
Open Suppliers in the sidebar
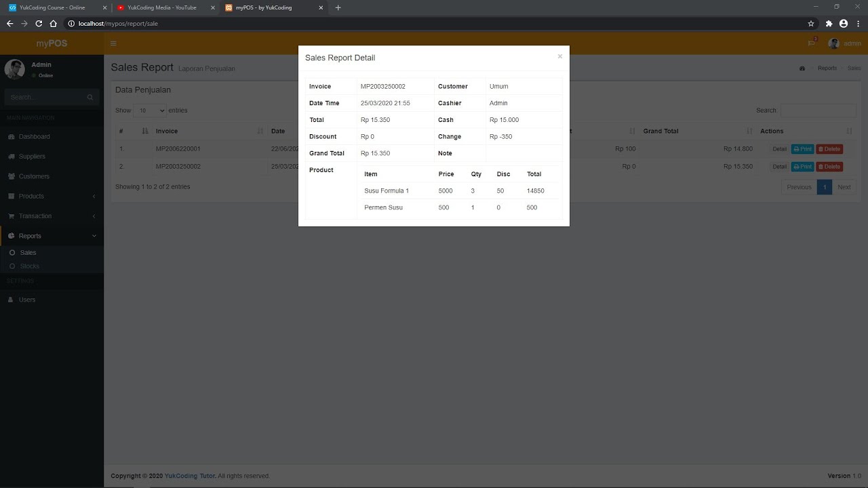coord(52,157)
